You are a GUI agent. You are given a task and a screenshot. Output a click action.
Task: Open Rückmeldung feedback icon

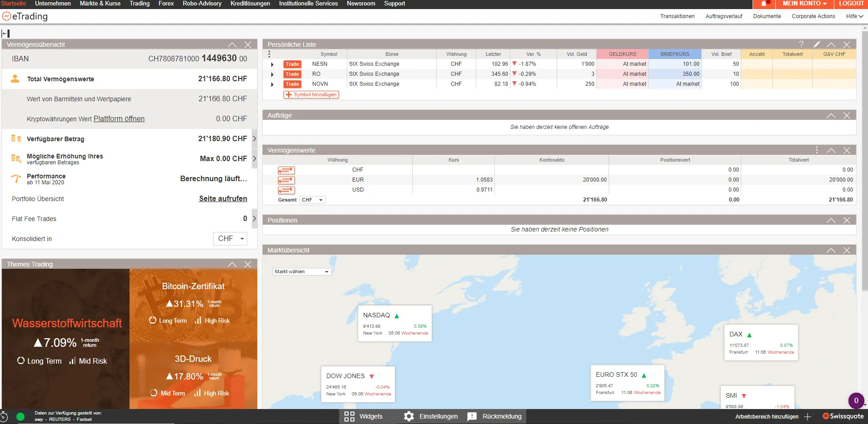472,416
